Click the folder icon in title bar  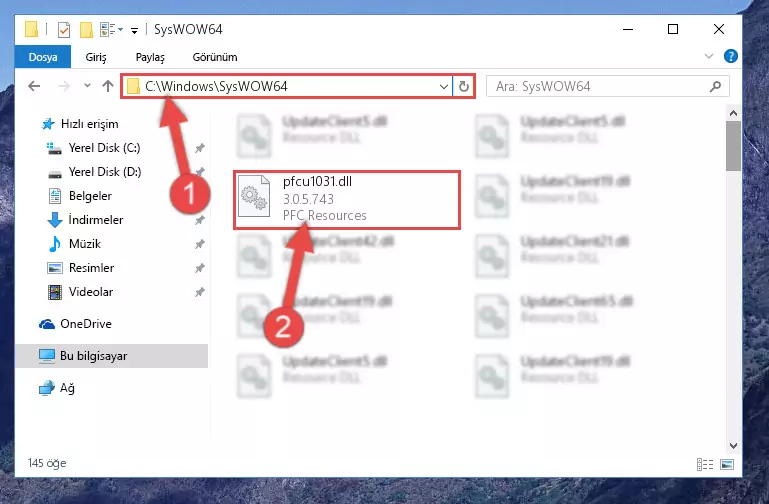31,29
